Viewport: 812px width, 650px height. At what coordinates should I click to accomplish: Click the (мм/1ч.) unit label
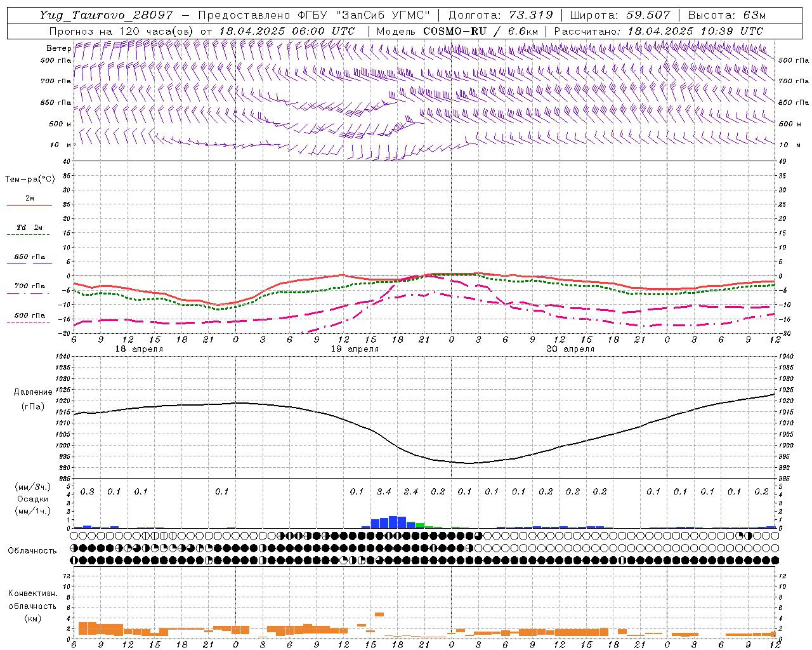click(x=32, y=511)
